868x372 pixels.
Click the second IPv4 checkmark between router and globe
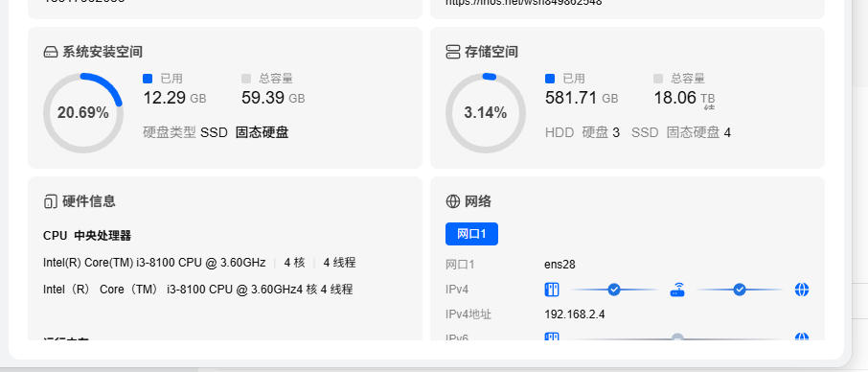[x=740, y=290]
